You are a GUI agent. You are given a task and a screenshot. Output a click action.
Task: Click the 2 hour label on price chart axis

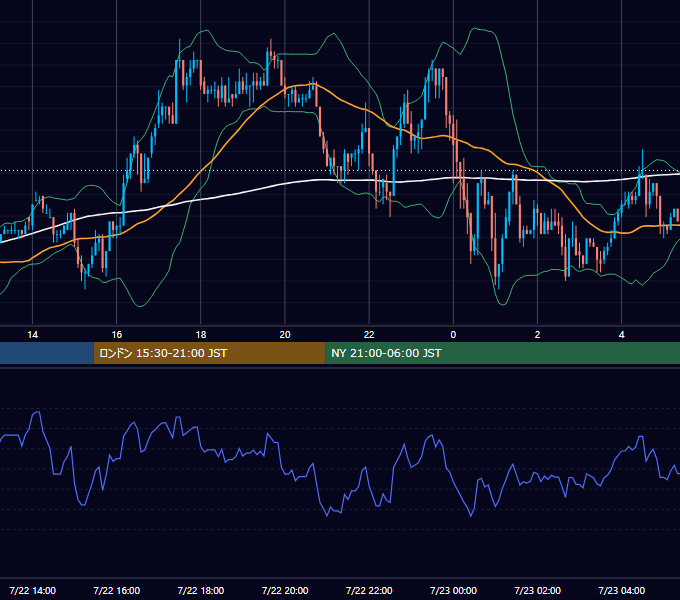(x=537, y=335)
